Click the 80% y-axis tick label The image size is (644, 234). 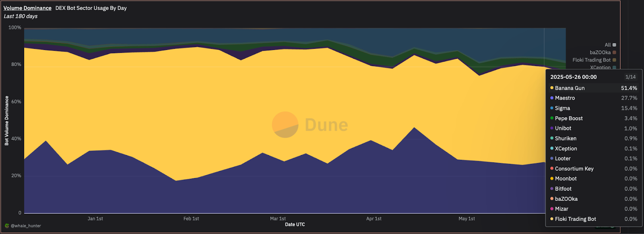click(16, 64)
